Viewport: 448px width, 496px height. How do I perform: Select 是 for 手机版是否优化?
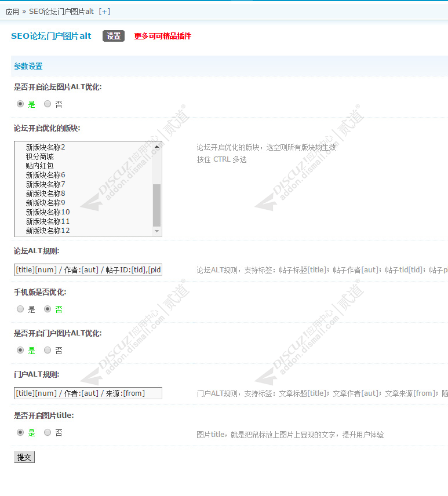pos(20,309)
